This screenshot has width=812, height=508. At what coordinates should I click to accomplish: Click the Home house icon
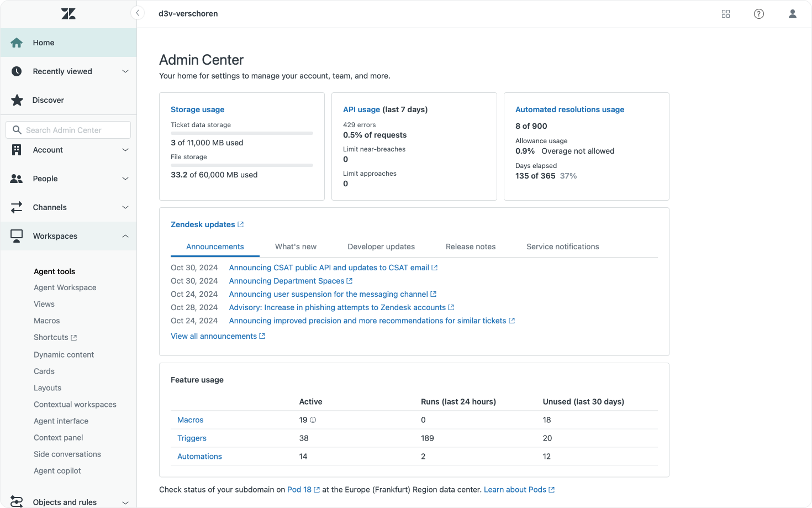[17, 43]
